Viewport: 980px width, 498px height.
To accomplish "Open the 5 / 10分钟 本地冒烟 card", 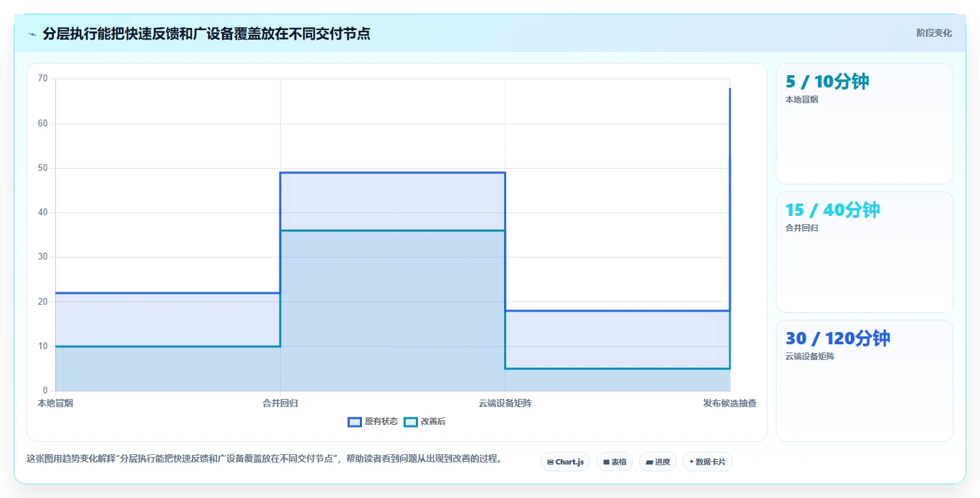I will [x=864, y=124].
